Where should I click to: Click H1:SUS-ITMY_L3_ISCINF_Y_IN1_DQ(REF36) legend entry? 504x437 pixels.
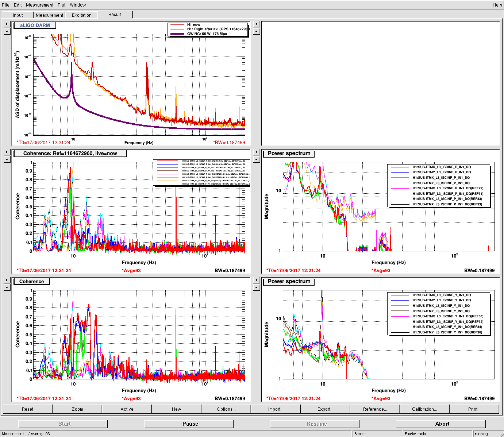pos(447,332)
